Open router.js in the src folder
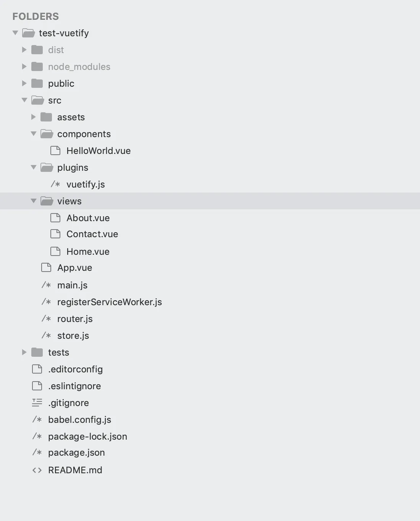 (75, 319)
